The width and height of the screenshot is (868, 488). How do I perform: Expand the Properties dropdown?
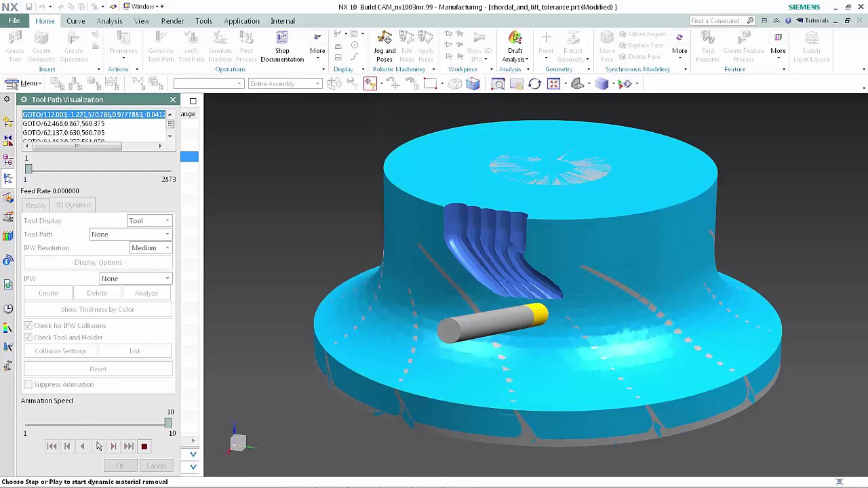tap(123, 47)
